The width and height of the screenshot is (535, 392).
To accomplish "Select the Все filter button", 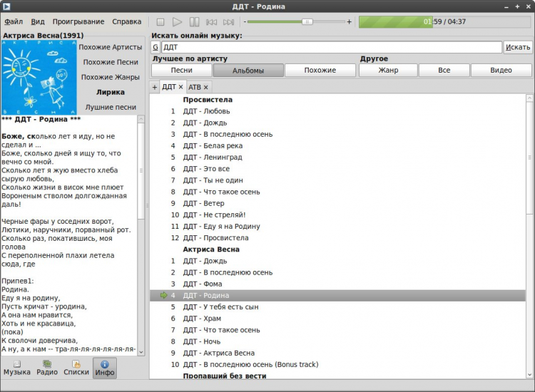I will [444, 71].
